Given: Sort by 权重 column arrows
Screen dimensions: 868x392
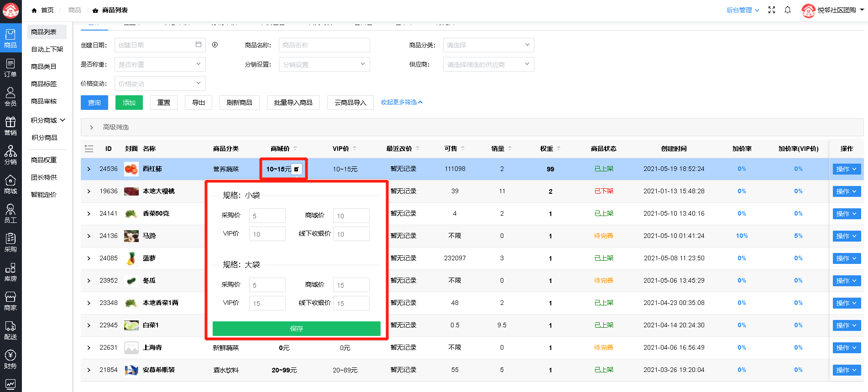Looking at the screenshot, I should (559, 149).
